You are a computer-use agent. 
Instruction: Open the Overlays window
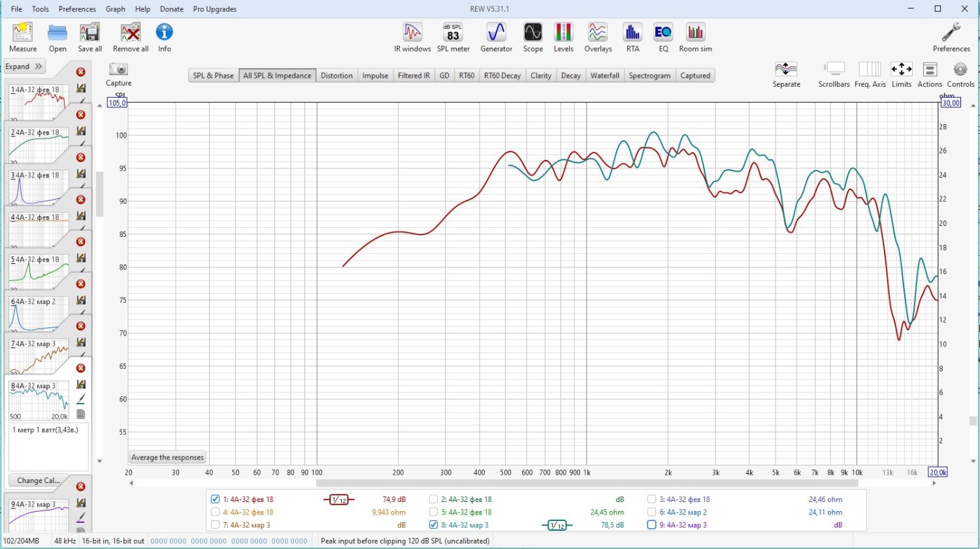598,38
